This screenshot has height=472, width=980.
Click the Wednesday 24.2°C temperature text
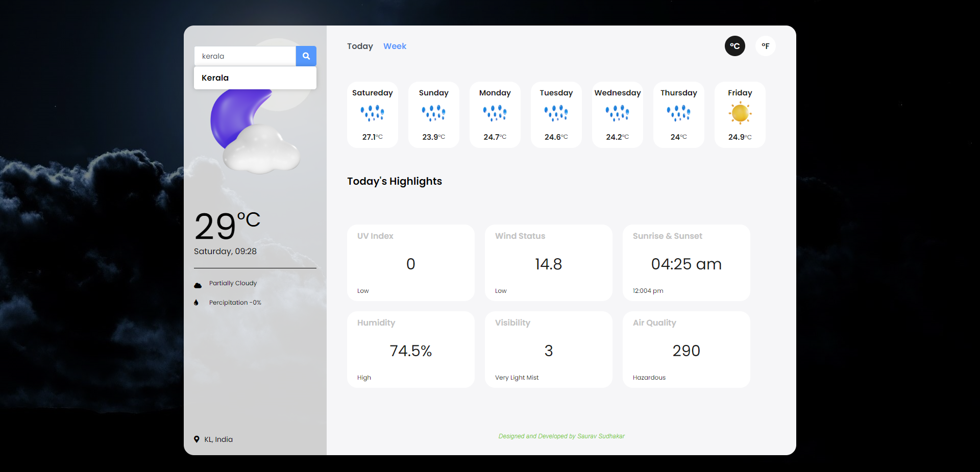pyautogui.click(x=618, y=137)
